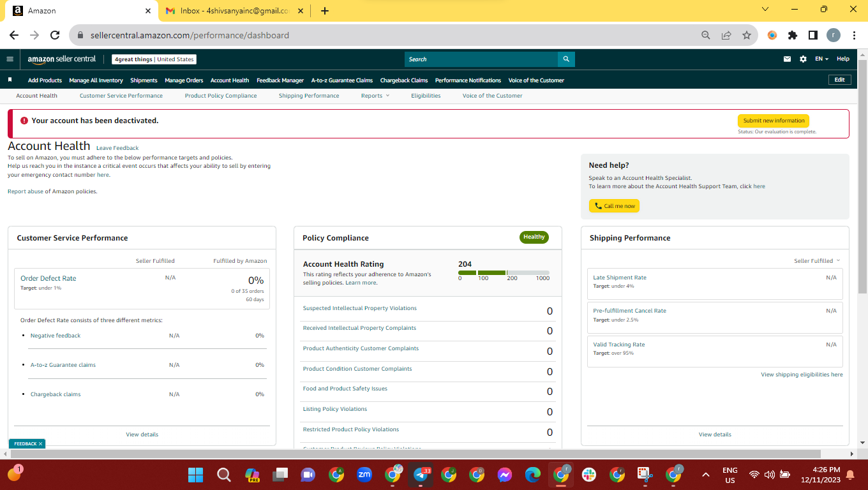Viewport: 868px width, 490px height.
Task: Click the site lock icon in address bar
Action: pos(80,35)
